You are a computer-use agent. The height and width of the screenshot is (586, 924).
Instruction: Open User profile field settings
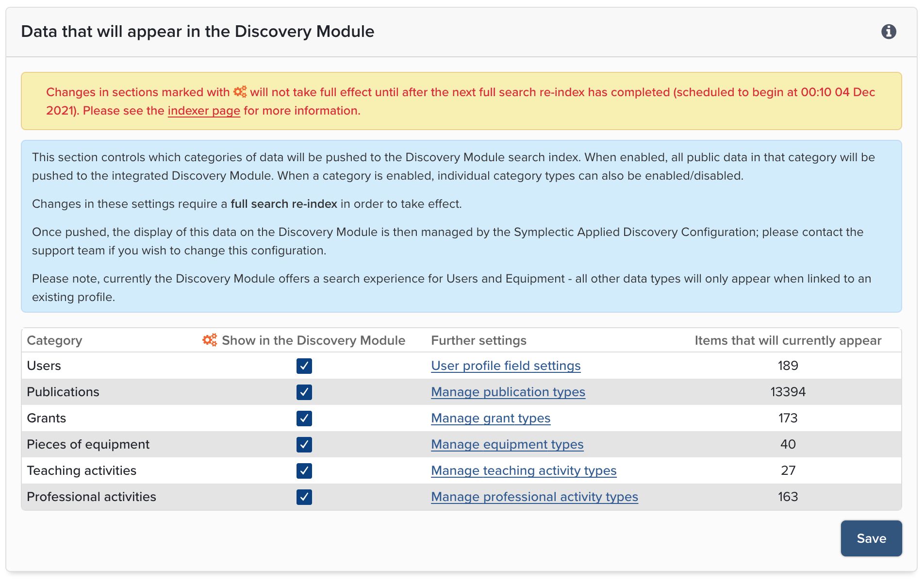(505, 366)
